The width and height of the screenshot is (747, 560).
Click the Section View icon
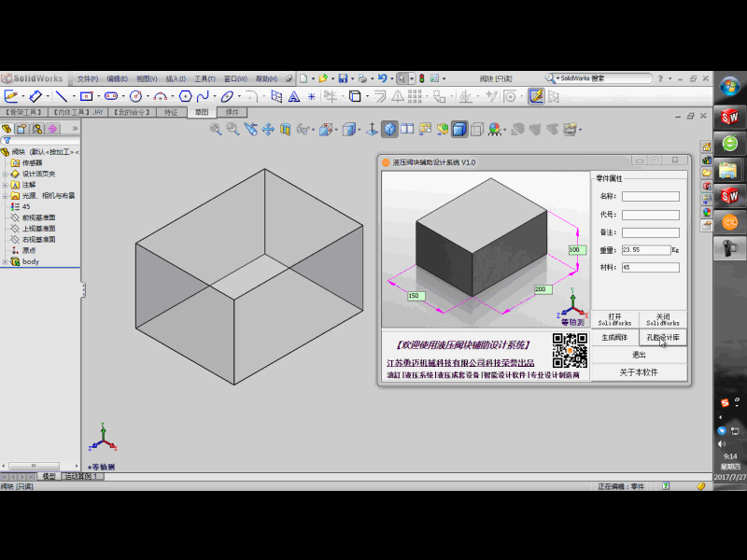pos(286,129)
